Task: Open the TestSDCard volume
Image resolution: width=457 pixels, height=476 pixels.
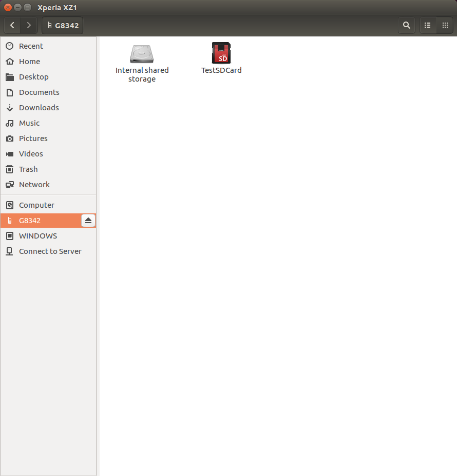Action: (221, 56)
